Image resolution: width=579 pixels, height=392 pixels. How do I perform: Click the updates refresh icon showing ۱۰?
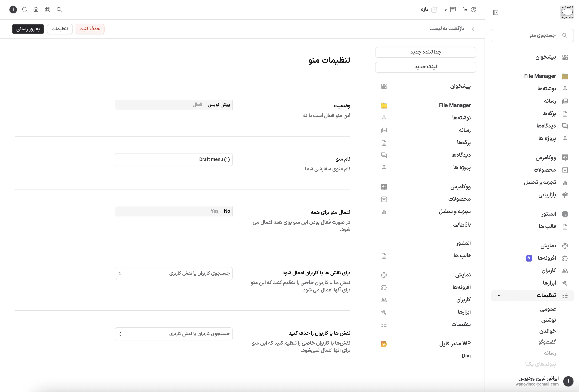[x=473, y=9]
